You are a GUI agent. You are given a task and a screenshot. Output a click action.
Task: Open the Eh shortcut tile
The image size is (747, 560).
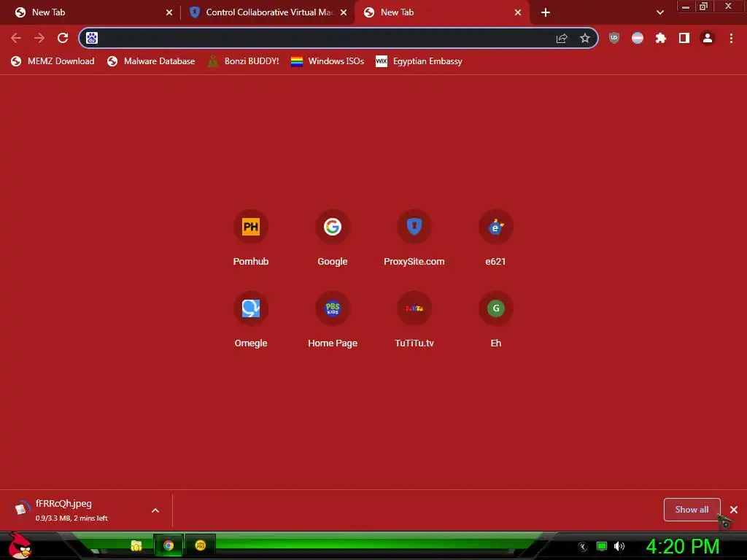(495, 320)
